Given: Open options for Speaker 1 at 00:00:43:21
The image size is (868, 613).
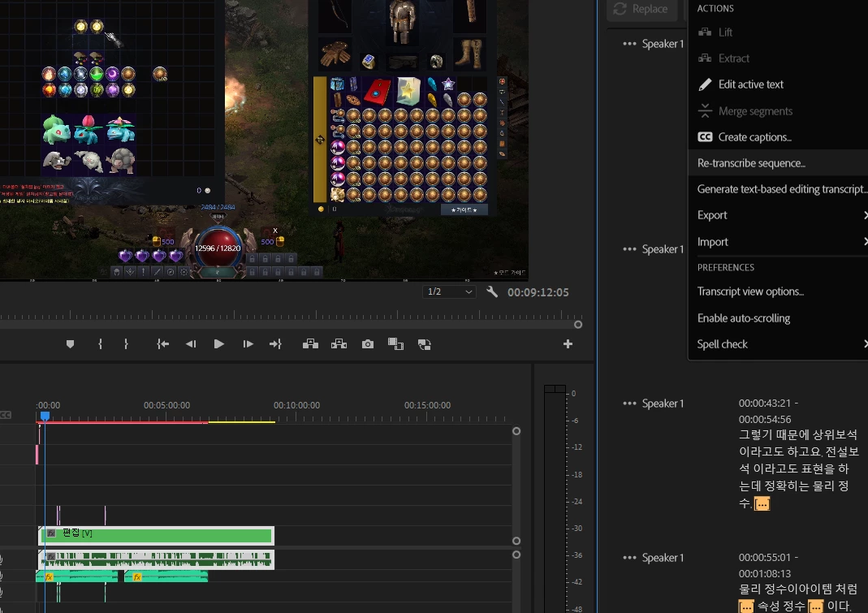Looking at the screenshot, I should pos(629,404).
